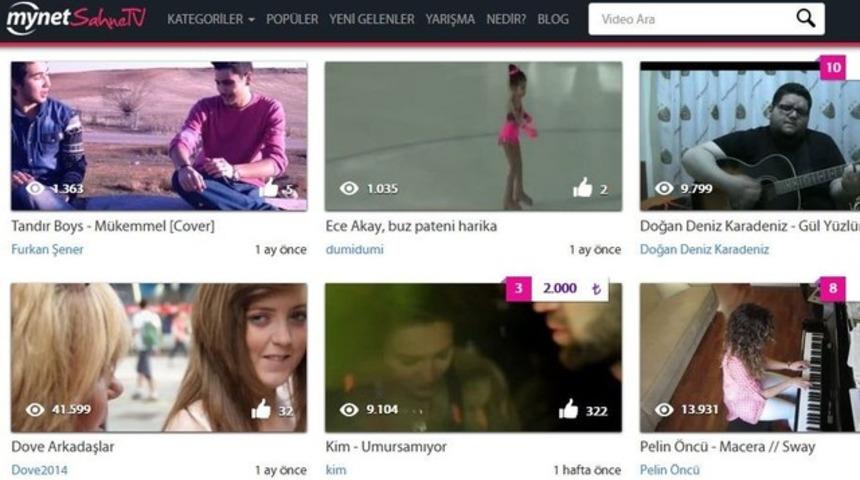
Task: Open Ece Akay, buz pateni harika title
Action: point(411,226)
